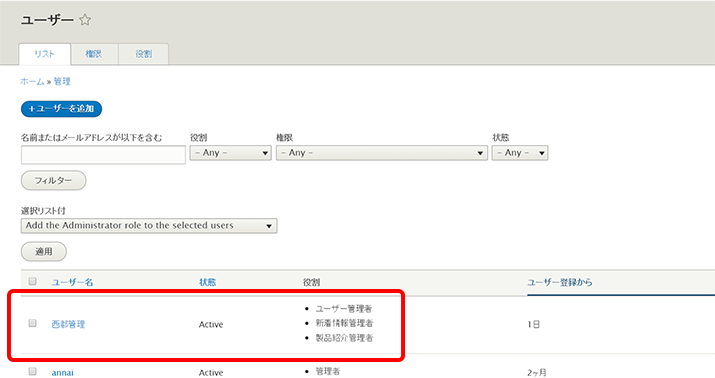Open the 権限 tab
Image resolution: width=715 pixels, height=378 pixels.
94,54
